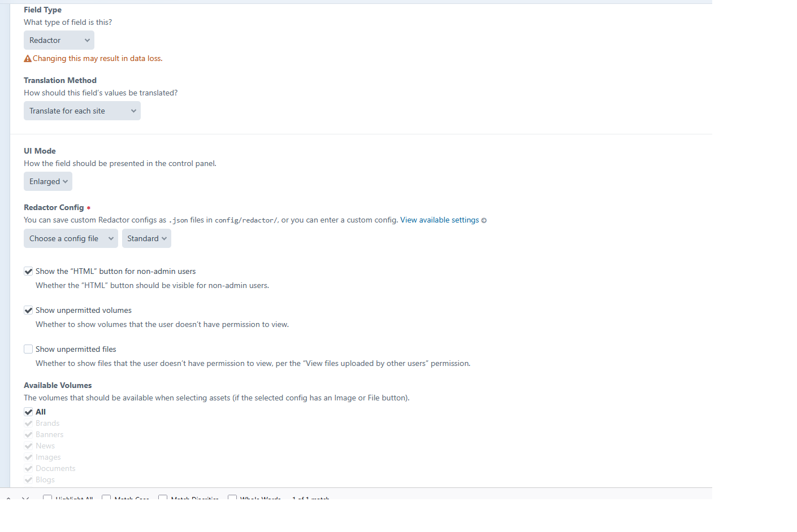Click 'Whether to show files' description text
Viewport: 797px width, 532px height.
click(x=253, y=364)
